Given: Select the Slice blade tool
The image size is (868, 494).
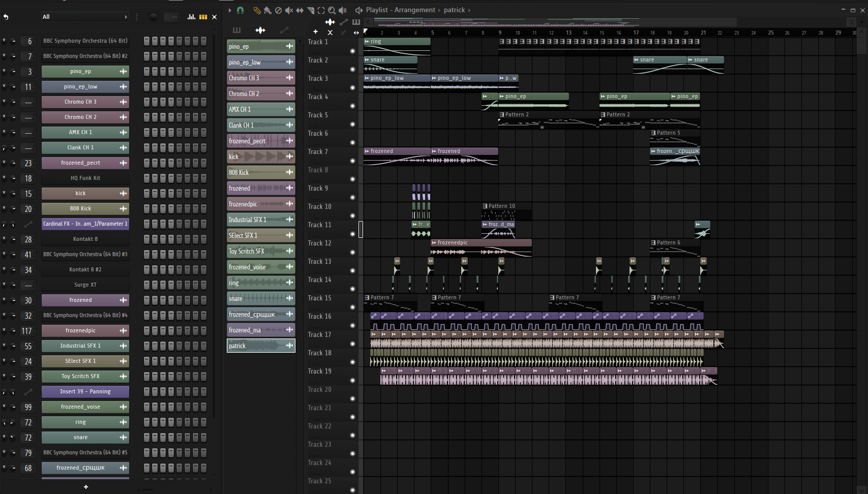Looking at the screenshot, I should click(x=311, y=10).
